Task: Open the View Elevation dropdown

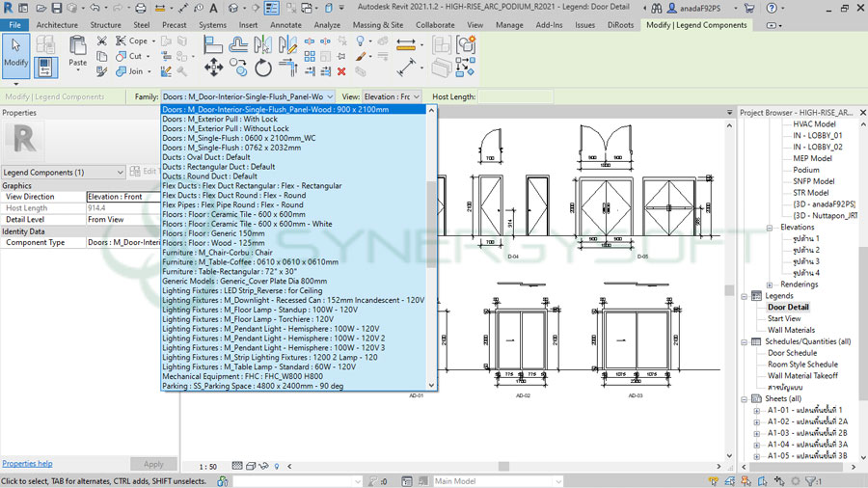Action: pyautogui.click(x=417, y=97)
